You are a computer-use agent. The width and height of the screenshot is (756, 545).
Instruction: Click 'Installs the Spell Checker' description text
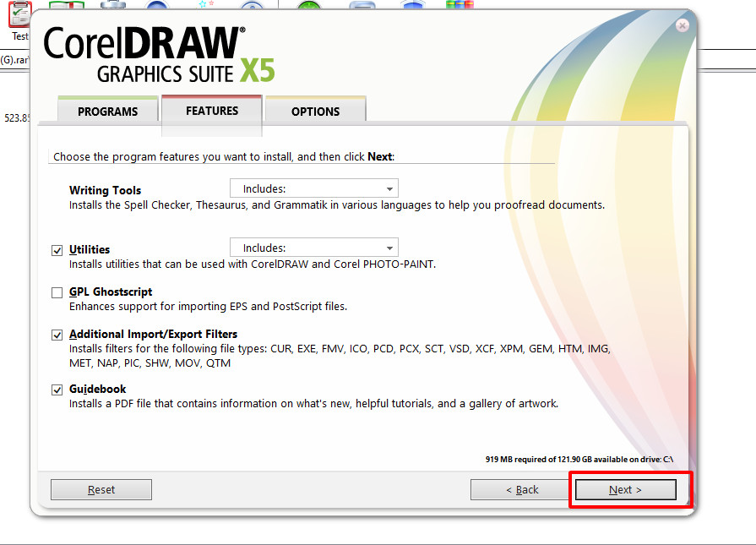(336, 205)
